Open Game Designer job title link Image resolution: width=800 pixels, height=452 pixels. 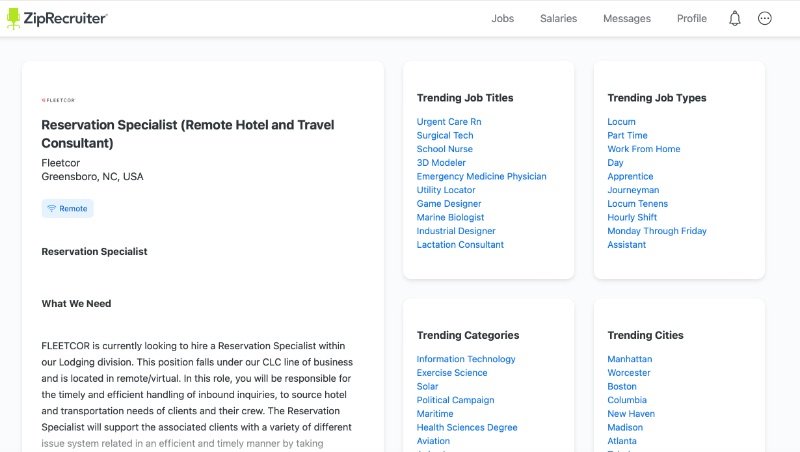[449, 204]
